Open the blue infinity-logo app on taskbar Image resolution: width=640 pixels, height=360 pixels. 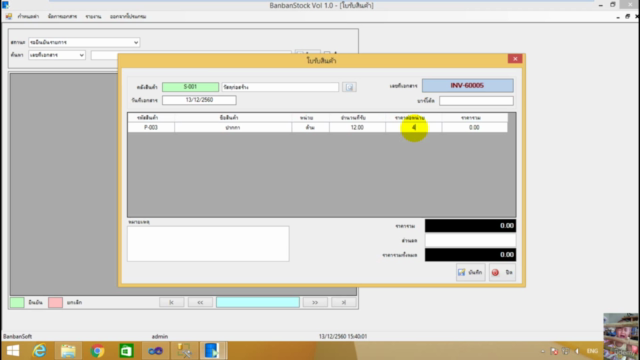[155, 351]
